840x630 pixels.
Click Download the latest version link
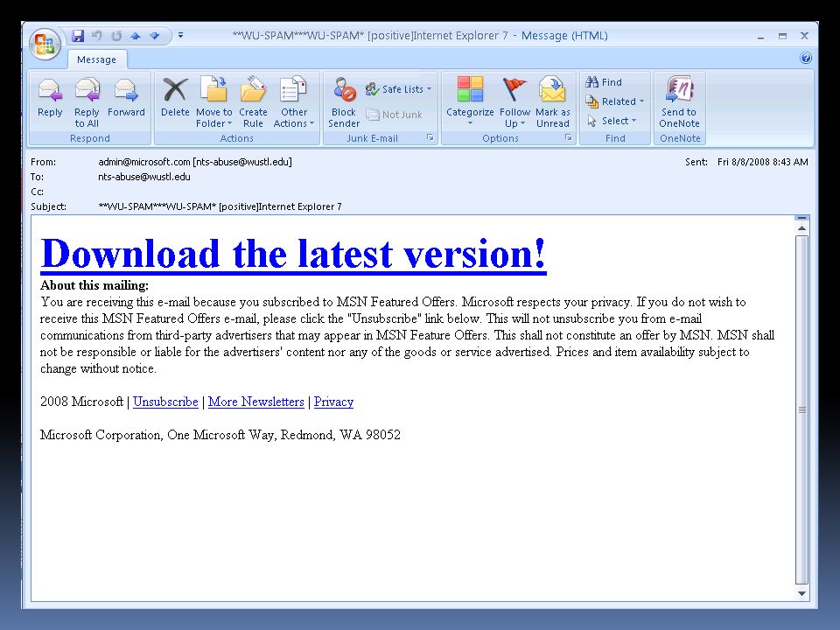[x=293, y=254]
